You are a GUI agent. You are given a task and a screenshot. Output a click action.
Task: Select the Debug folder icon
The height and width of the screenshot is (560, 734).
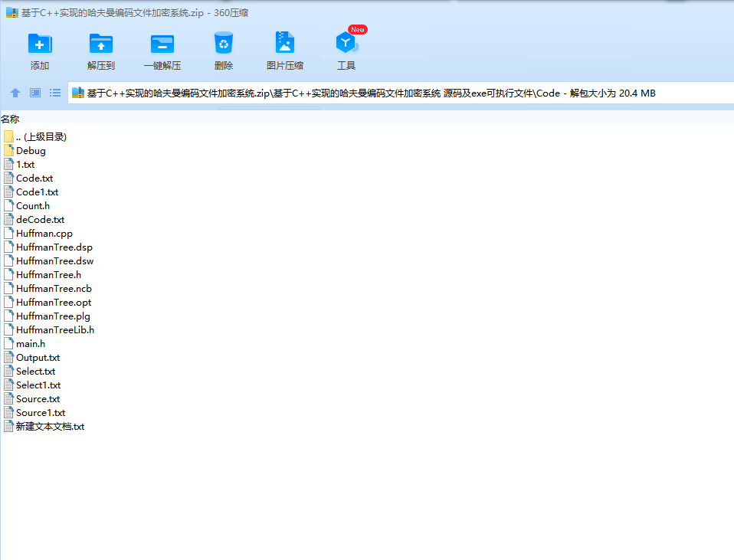[8, 150]
